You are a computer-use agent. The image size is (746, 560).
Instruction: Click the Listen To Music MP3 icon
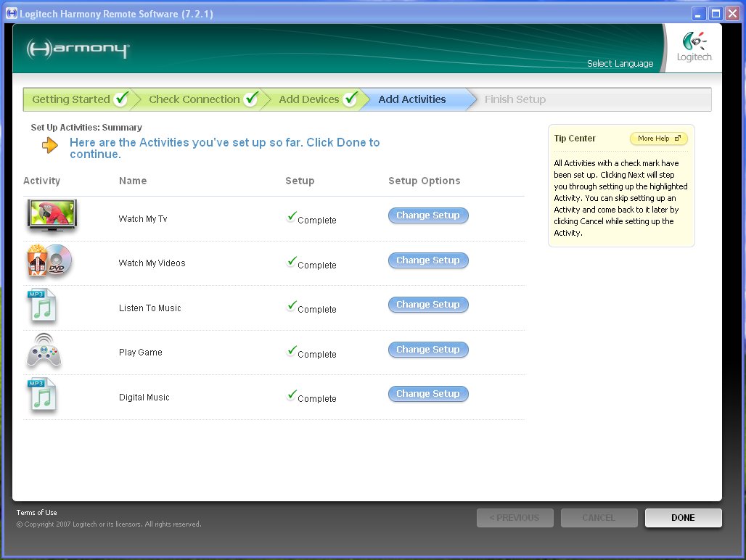click(x=42, y=307)
